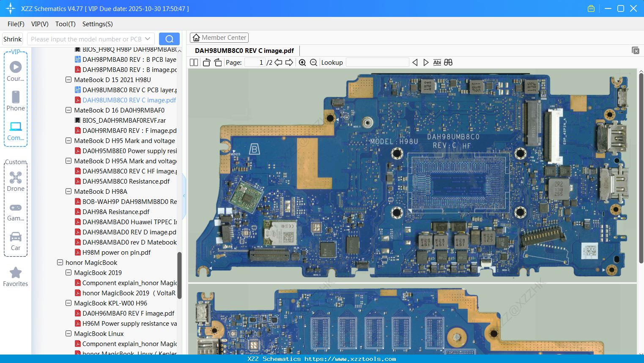Click the document panel restore icon at top right

click(636, 50)
